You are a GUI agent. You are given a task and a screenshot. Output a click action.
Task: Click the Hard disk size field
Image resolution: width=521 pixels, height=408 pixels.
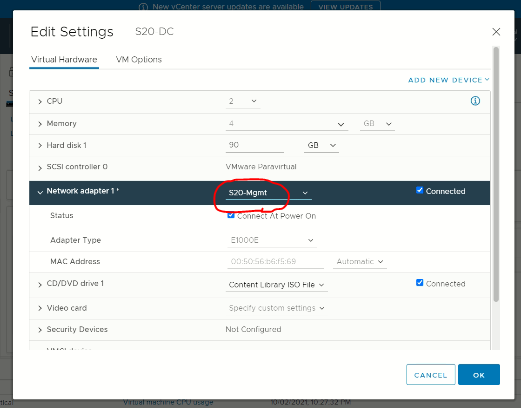pyautogui.click(x=255, y=145)
